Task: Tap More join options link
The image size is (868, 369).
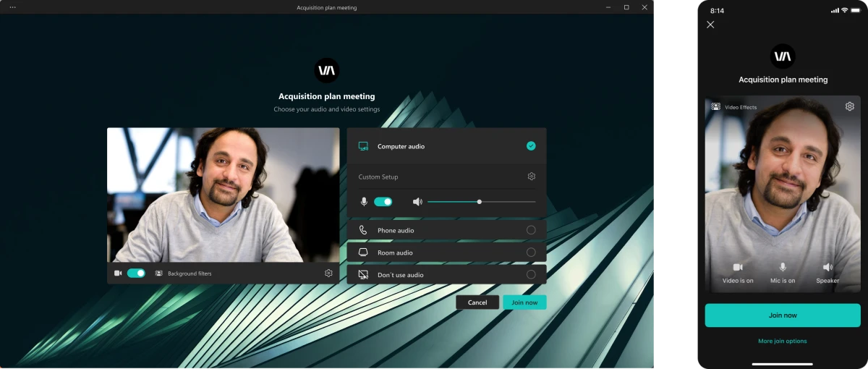Action: coord(783,341)
